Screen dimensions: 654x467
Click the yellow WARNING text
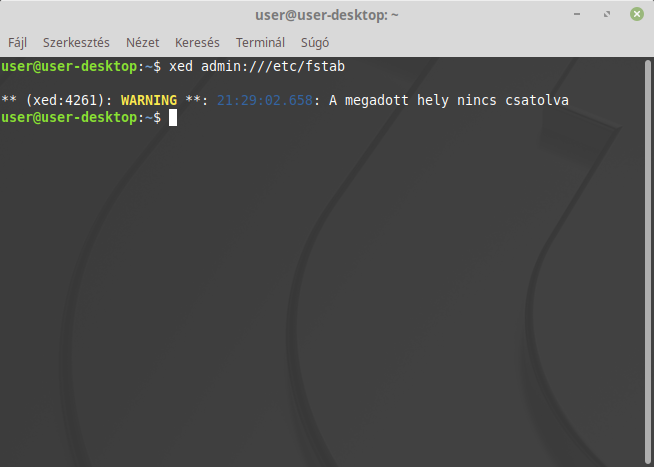tap(149, 100)
